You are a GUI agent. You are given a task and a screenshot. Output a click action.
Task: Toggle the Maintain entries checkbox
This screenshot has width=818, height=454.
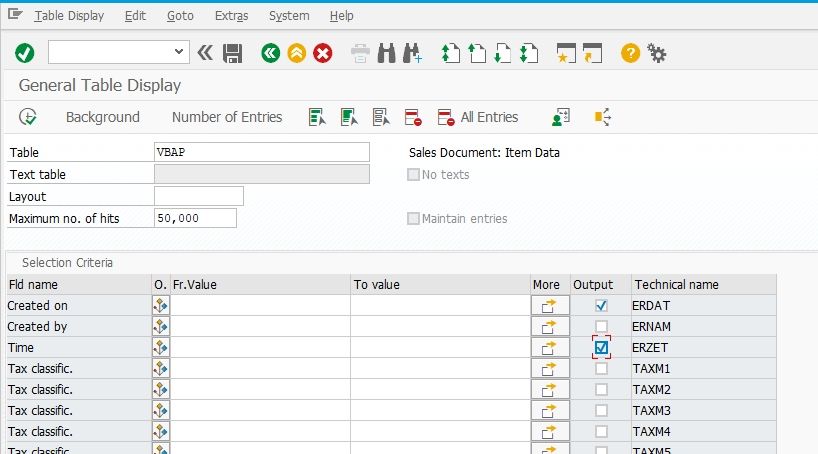(x=413, y=218)
